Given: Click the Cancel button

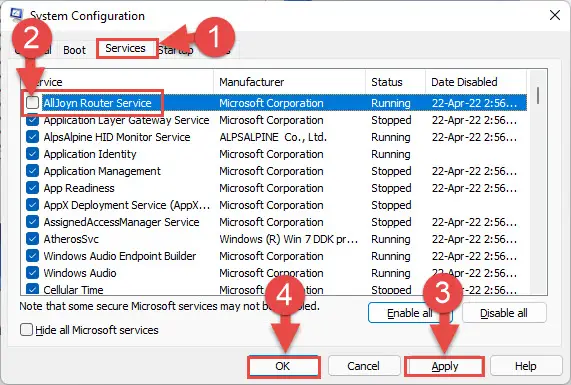Looking at the screenshot, I should [x=363, y=366].
